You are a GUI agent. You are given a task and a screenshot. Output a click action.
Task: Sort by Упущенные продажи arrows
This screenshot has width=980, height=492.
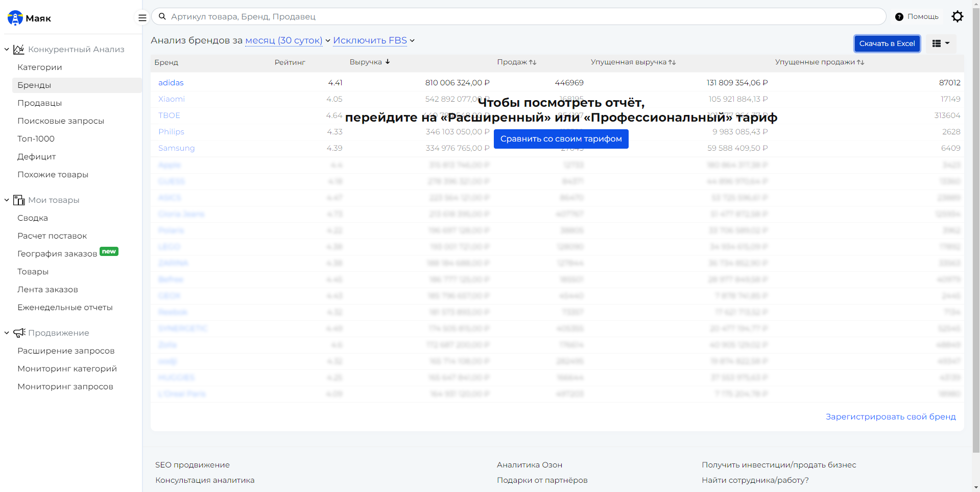pos(861,62)
